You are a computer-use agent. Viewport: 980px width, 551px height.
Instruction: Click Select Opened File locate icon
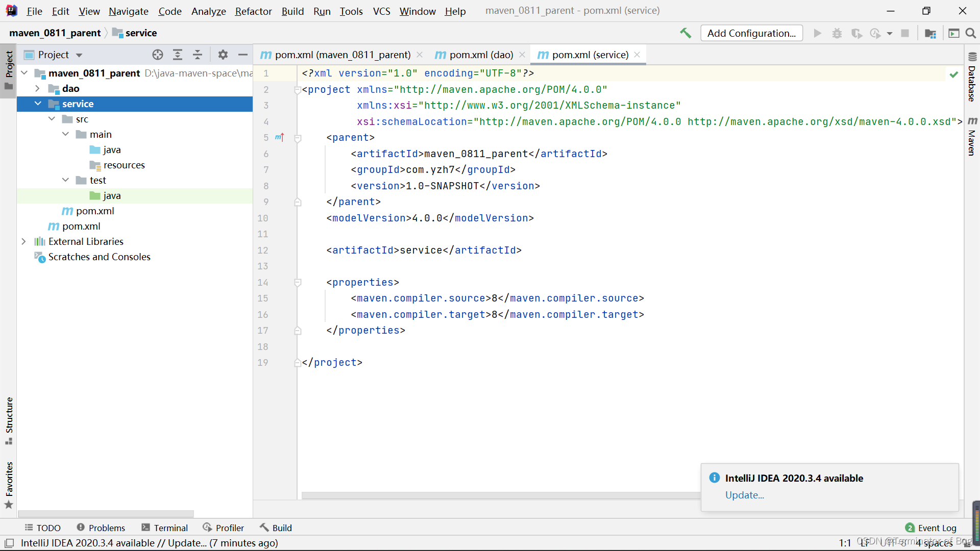pos(158,55)
